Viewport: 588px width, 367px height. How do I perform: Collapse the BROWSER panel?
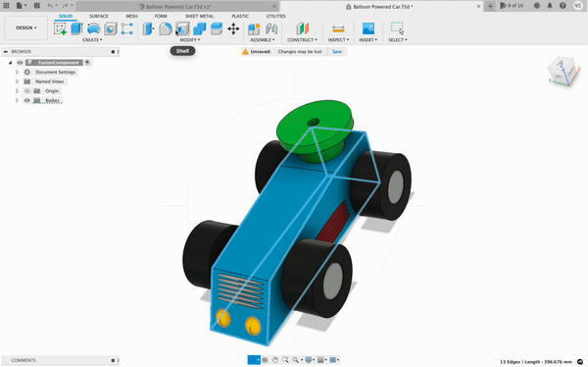pyautogui.click(x=5, y=51)
